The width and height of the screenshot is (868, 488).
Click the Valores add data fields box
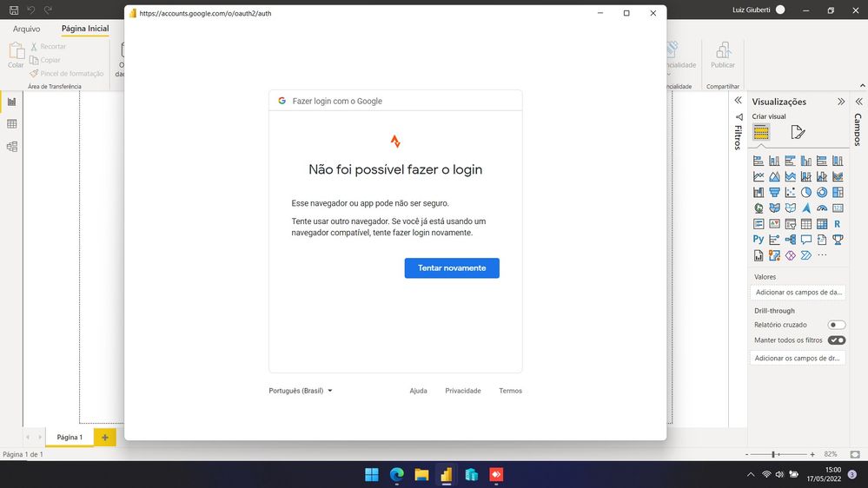tap(798, 292)
